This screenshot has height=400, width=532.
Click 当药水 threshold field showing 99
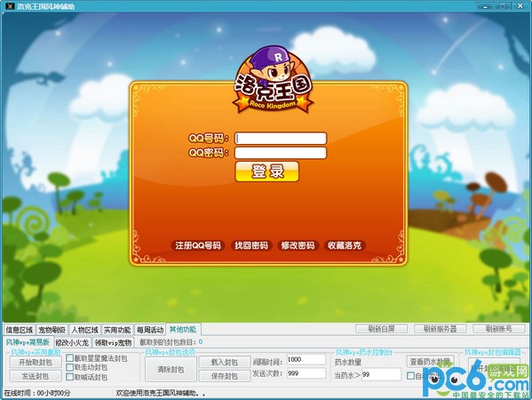(x=381, y=374)
